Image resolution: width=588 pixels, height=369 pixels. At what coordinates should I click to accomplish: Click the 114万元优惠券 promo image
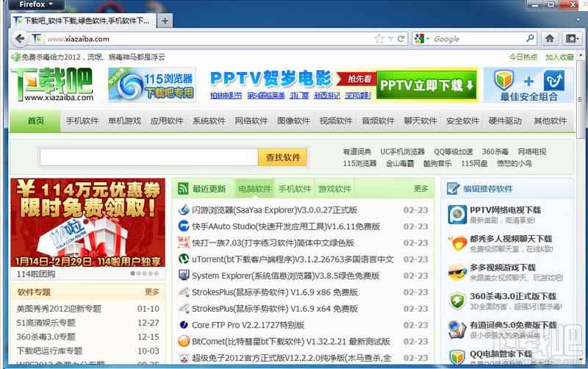[87, 223]
